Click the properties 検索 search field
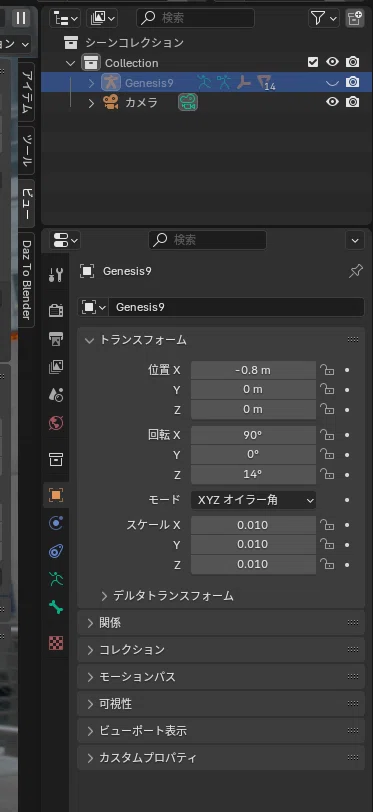 click(208, 240)
